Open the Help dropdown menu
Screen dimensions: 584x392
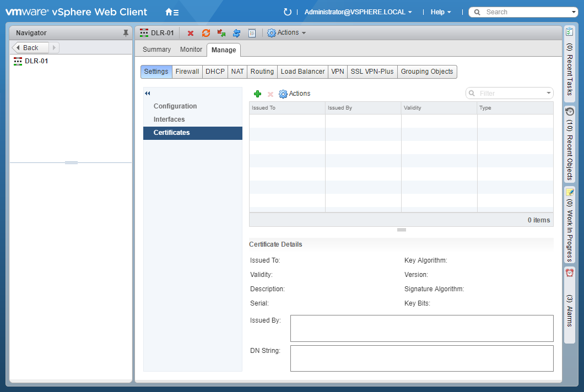[441, 12]
